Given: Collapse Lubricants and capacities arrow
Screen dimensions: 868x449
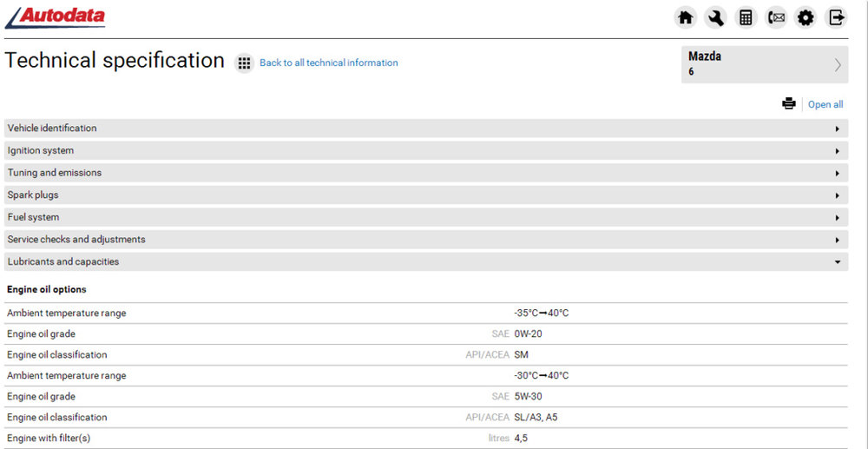Looking at the screenshot, I should (x=838, y=262).
